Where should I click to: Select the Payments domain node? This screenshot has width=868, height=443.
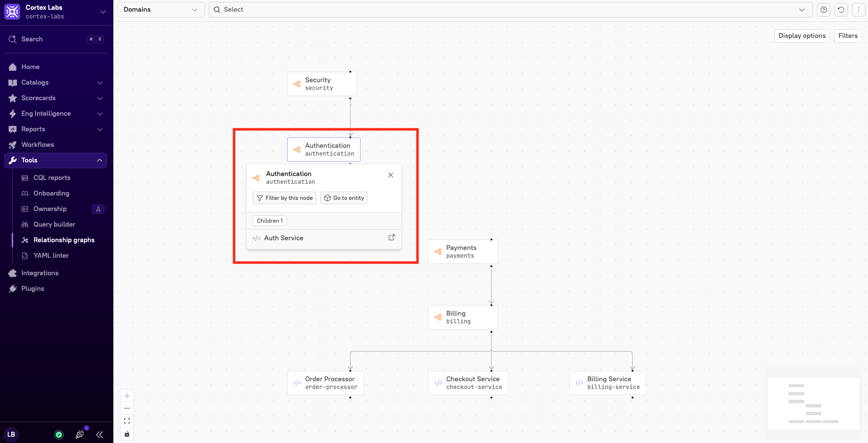click(x=463, y=251)
